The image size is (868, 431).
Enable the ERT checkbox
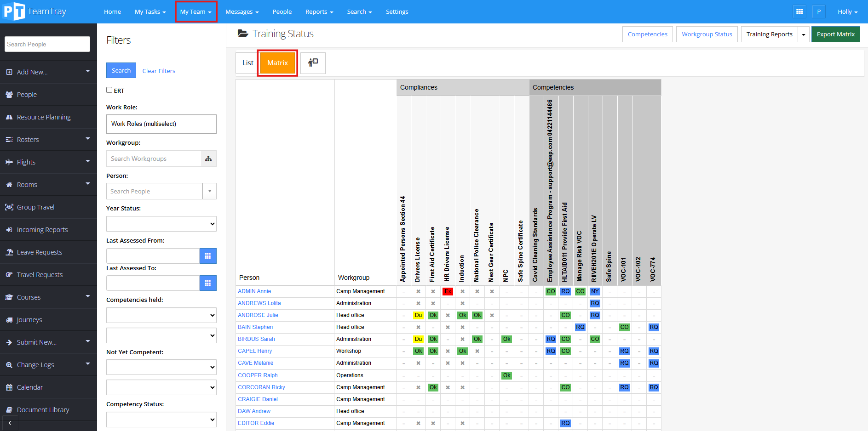[109, 90]
